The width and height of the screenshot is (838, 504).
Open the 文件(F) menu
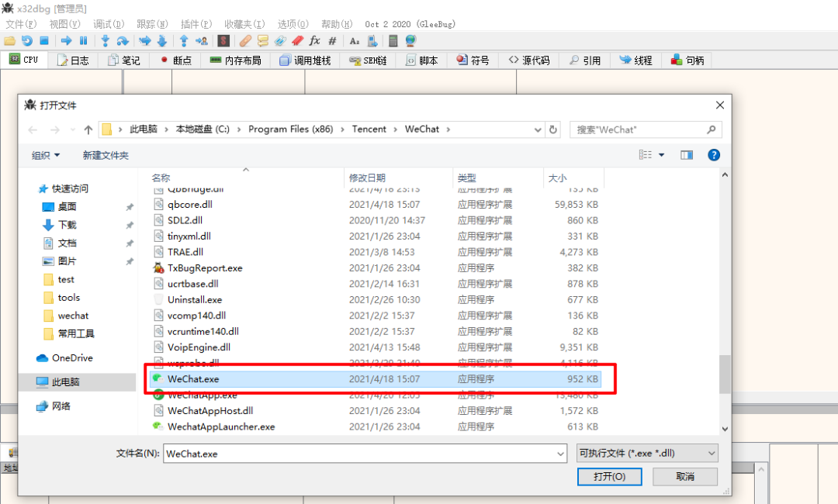pos(22,24)
